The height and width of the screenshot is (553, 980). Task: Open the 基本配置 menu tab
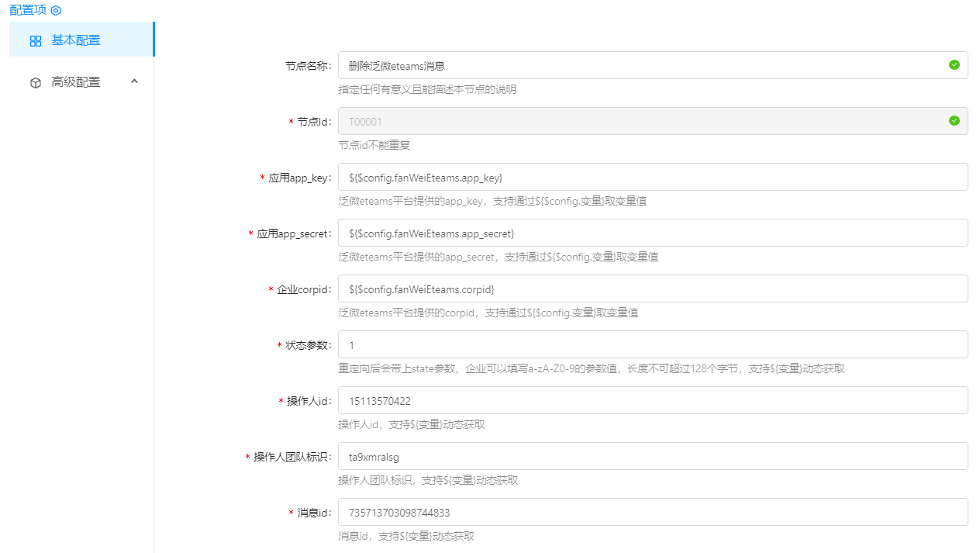[x=76, y=40]
